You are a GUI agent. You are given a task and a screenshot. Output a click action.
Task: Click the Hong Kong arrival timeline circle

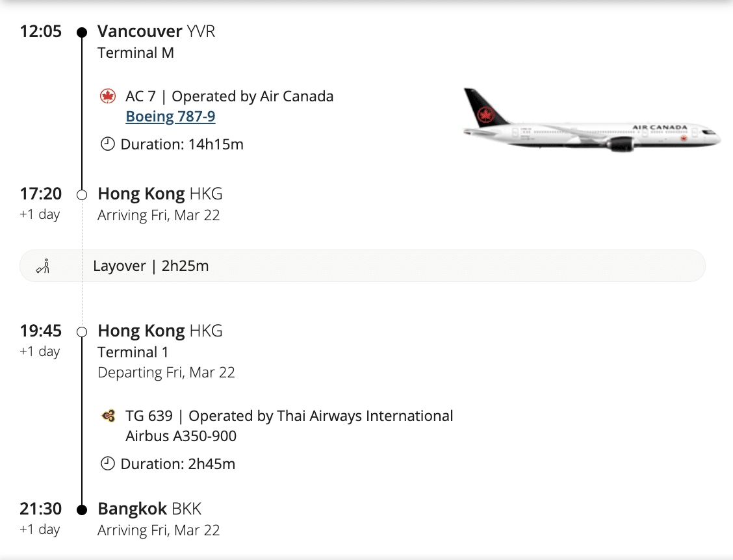(x=82, y=194)
